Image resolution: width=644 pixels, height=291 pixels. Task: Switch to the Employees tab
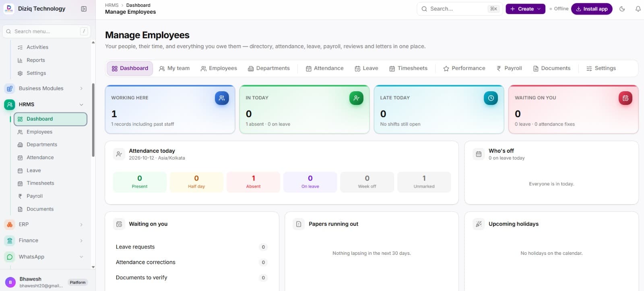coord(219,68)
